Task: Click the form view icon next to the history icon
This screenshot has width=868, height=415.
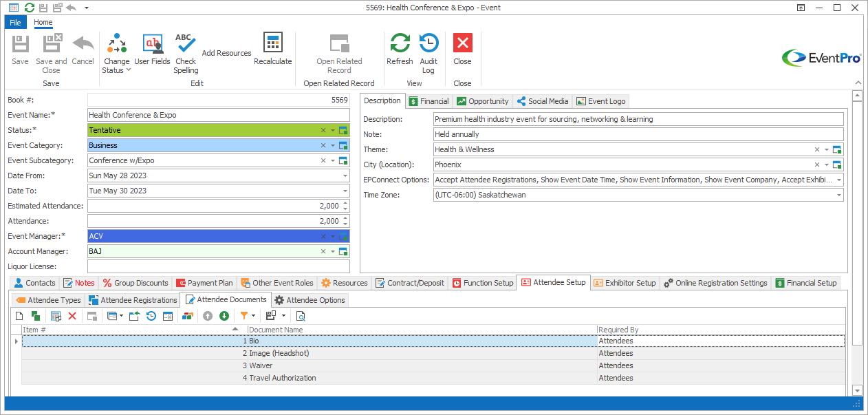Action: pyautogui.click(x=168, y=316)
